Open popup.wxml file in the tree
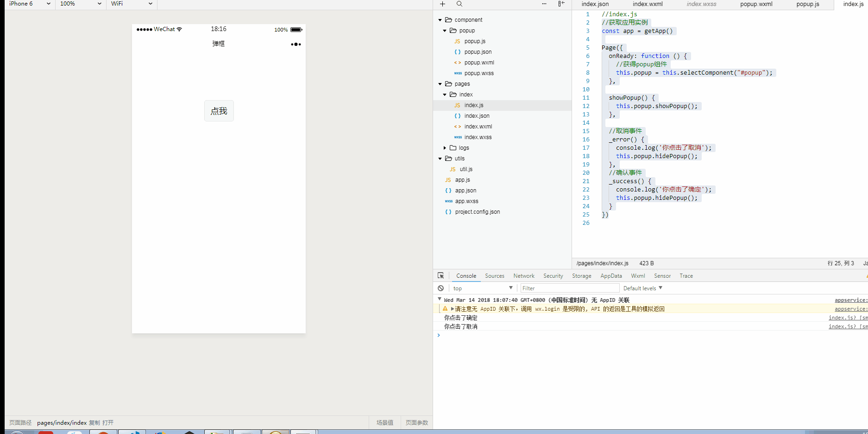This screenshot has width=868, height=434. click(x=479, y=63)
